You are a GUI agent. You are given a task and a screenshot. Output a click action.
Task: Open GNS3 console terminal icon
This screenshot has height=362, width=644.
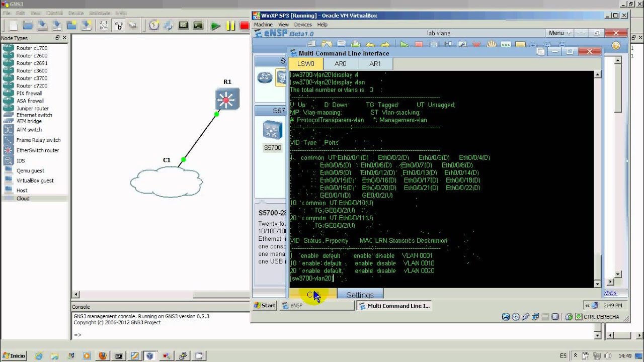[x=198, y=25]
